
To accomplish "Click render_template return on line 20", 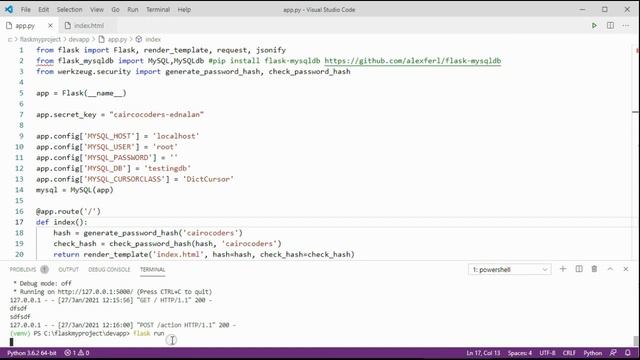I will 204,254.
